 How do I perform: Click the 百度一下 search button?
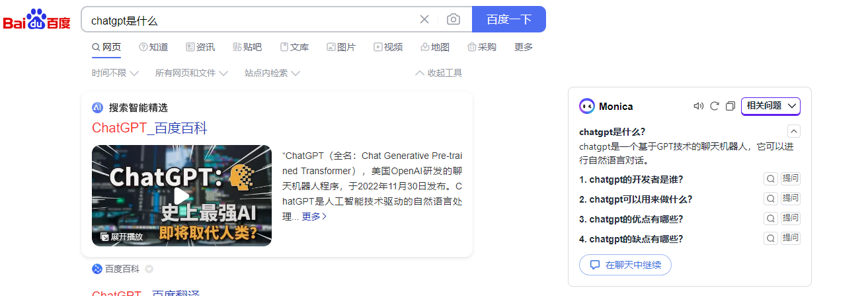tap(509, 19)
